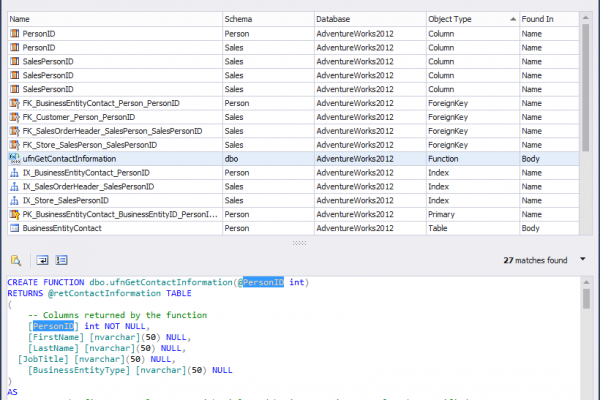Click the Function object type cell
This screenshot has width=600, height=400.
(473, 158)
